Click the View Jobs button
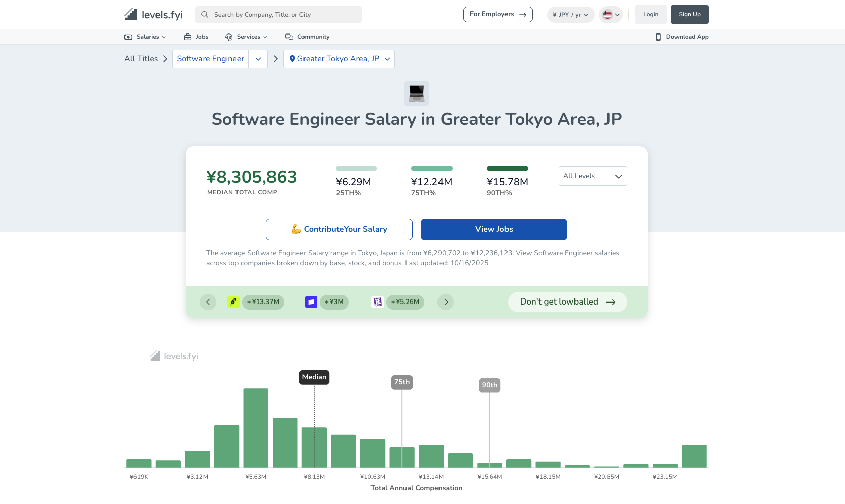Screen dimensions: 845x504 [x=493, y=229]
